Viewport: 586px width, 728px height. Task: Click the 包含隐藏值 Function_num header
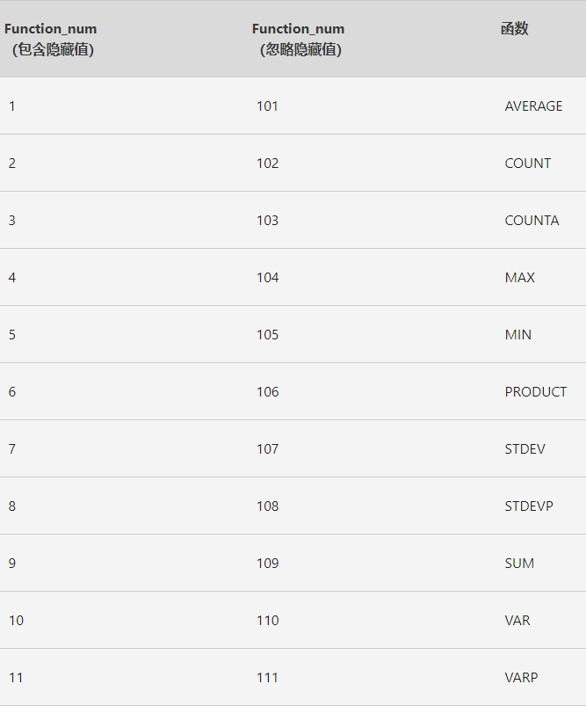51,39
